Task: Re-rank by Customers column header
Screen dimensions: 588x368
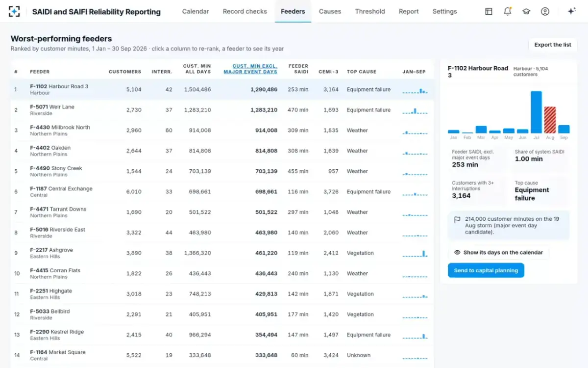Action: pos(125,72)
